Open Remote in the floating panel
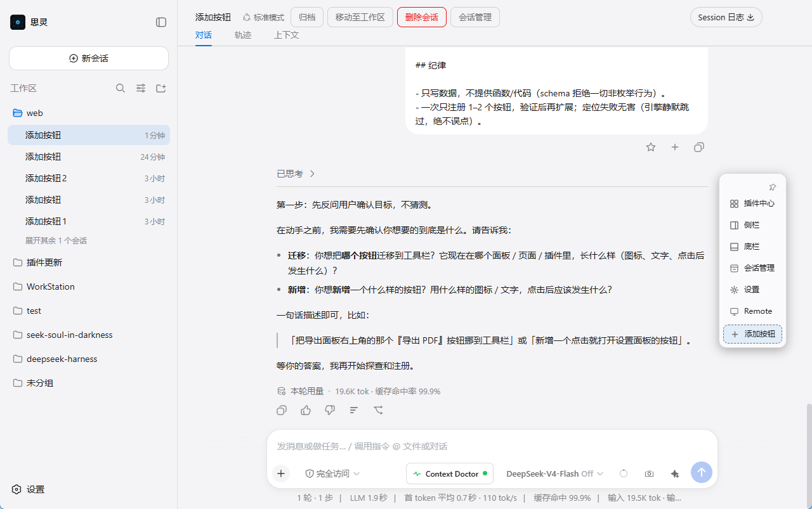The width and height of the screenshot is (812, 509). [752, 311]
